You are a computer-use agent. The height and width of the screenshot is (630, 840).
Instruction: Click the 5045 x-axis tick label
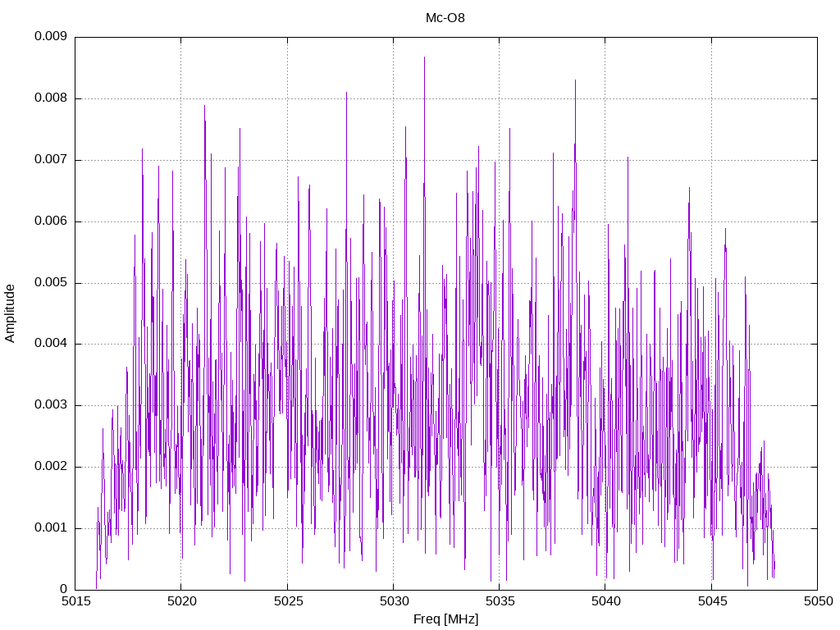[712, 601]
